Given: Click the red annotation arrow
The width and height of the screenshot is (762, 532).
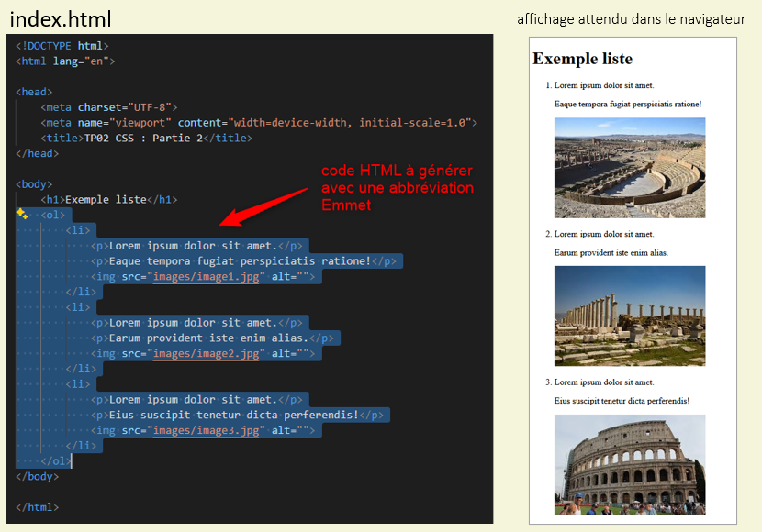Looking at the screenshot, I should pos(264,205).
